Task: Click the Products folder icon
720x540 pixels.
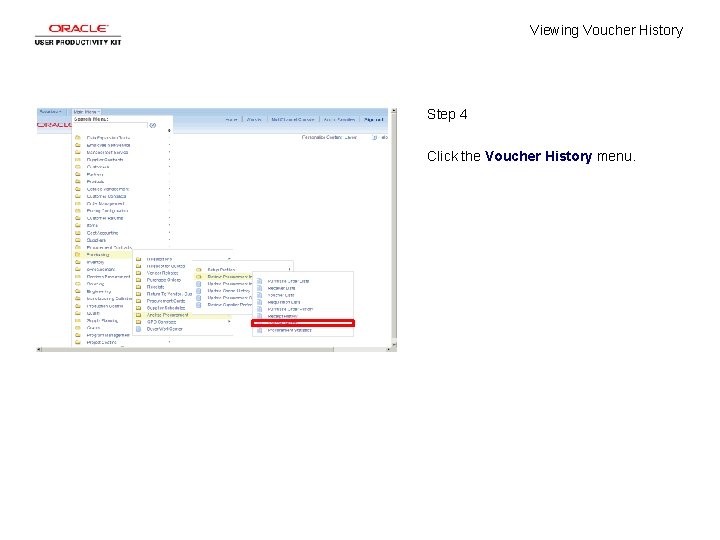Action: (78, 182)
